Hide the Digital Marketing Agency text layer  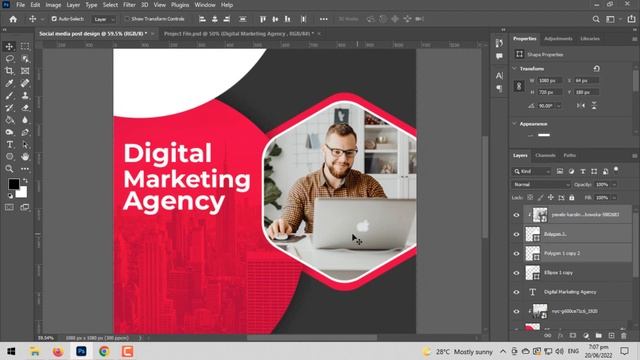pos(516,292)
